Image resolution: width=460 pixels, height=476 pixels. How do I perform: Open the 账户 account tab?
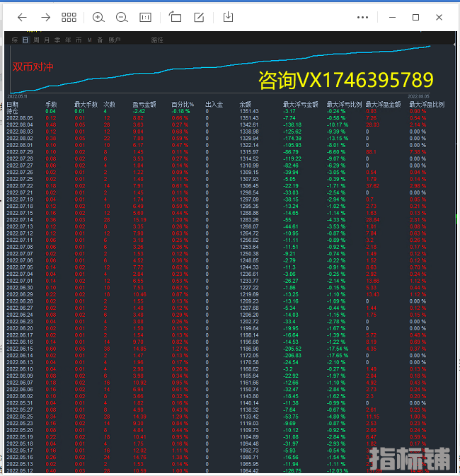[114, 40]
